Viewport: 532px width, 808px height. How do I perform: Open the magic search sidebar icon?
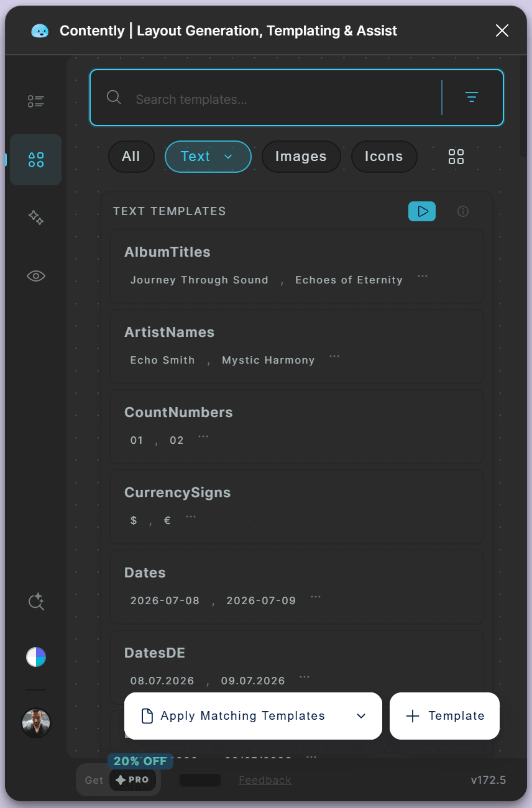(x=36, y=602)
